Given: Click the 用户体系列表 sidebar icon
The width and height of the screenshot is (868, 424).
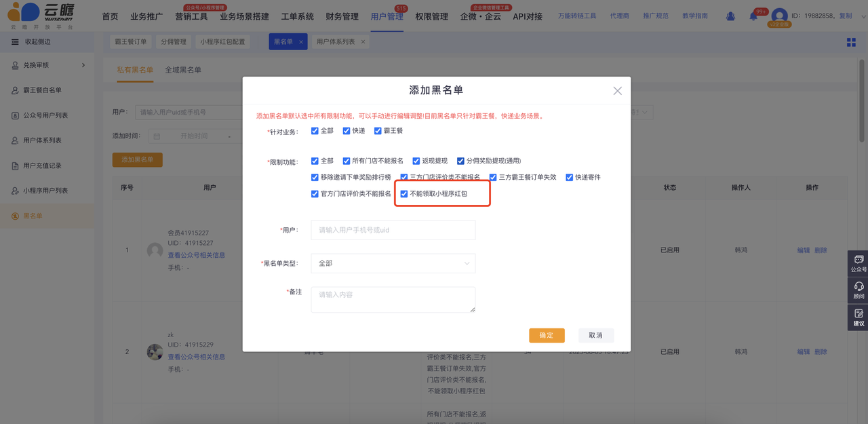Looking at the screenshot, I should coord(16,140).
